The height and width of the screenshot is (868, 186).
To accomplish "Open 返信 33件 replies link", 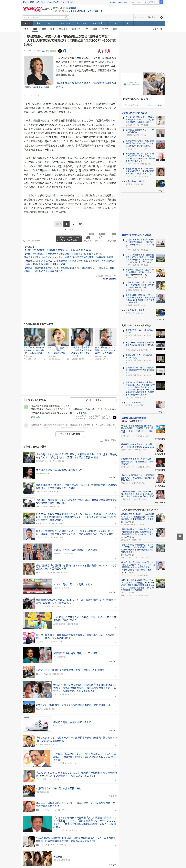I will point(35,417).
